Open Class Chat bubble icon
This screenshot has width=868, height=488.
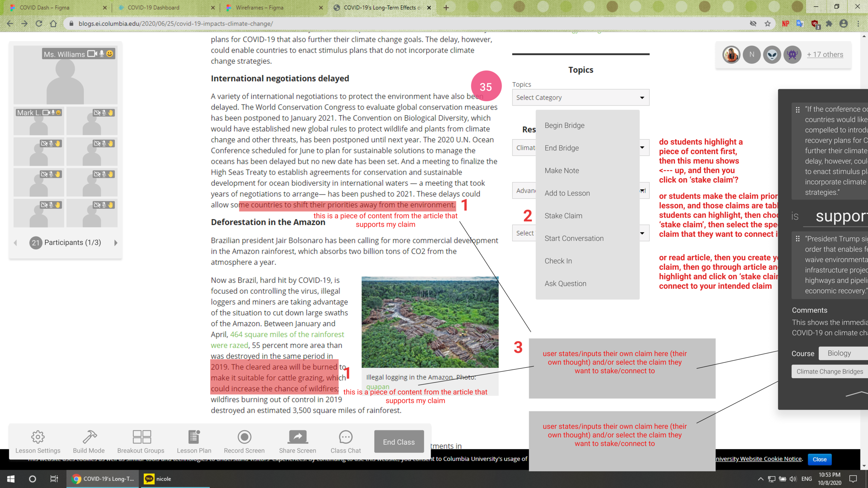[345, 437]
